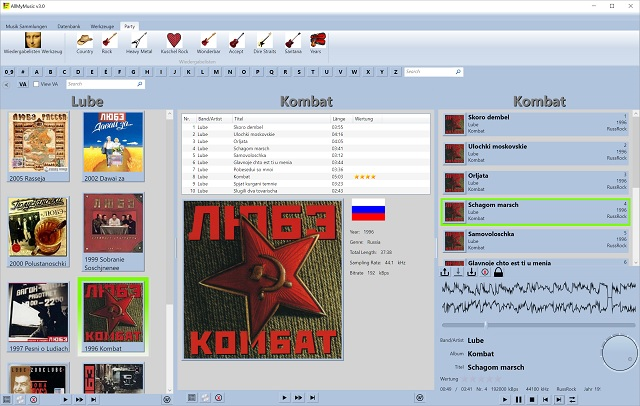640x406 pixels.
Task: Open the Wiedergabelisten Werkzeug tool
Action: (x=33, y=44)
